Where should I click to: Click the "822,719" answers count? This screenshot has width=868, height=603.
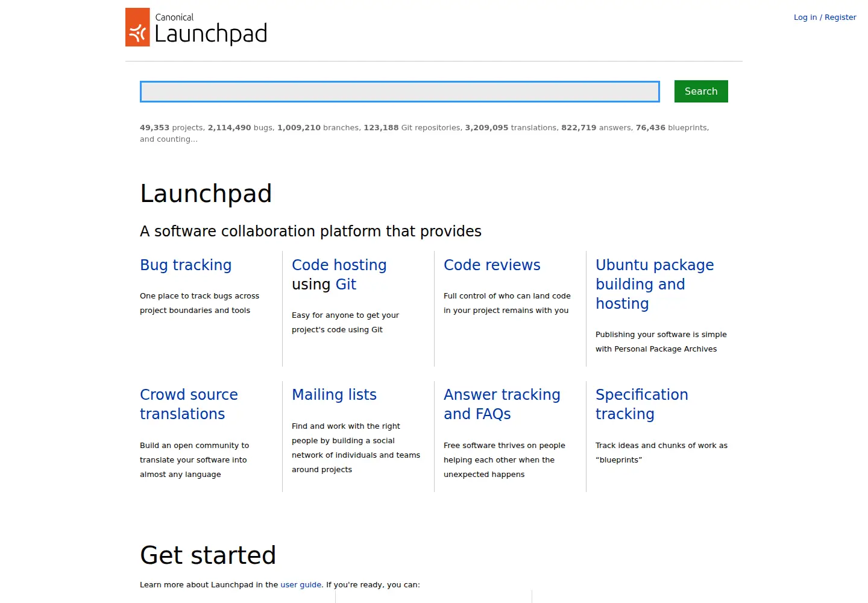tap(579, 128)
